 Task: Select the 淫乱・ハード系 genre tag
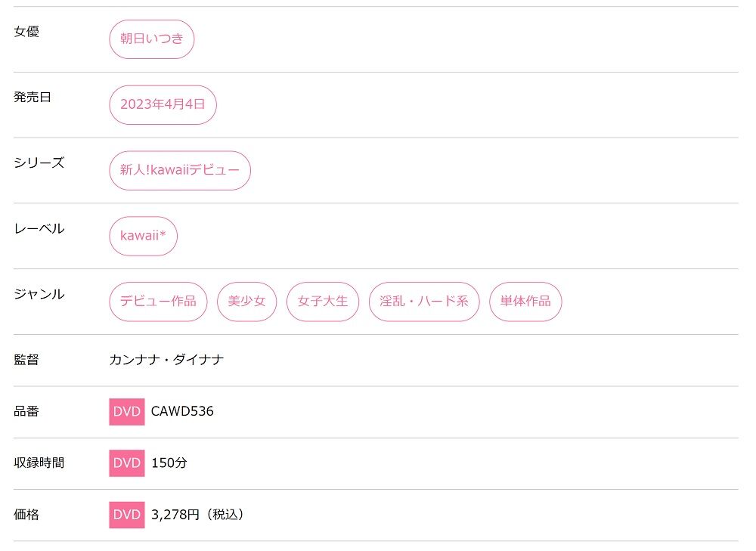[424, 302]
